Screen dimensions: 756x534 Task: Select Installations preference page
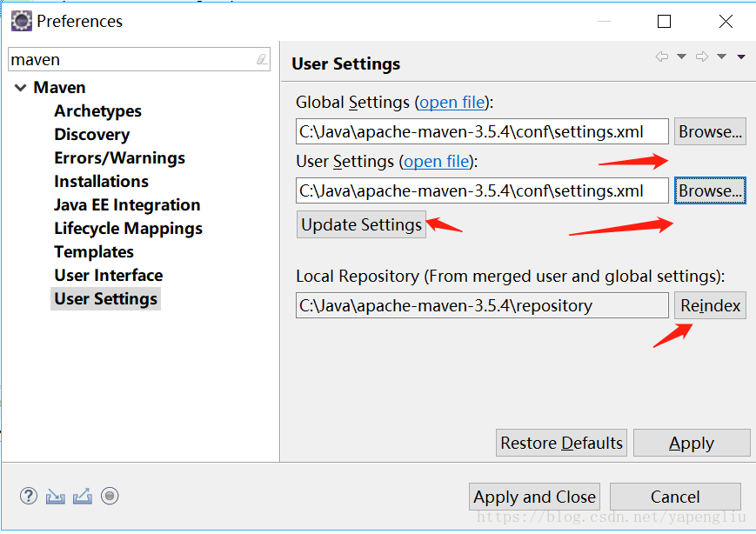coord(101,181)
